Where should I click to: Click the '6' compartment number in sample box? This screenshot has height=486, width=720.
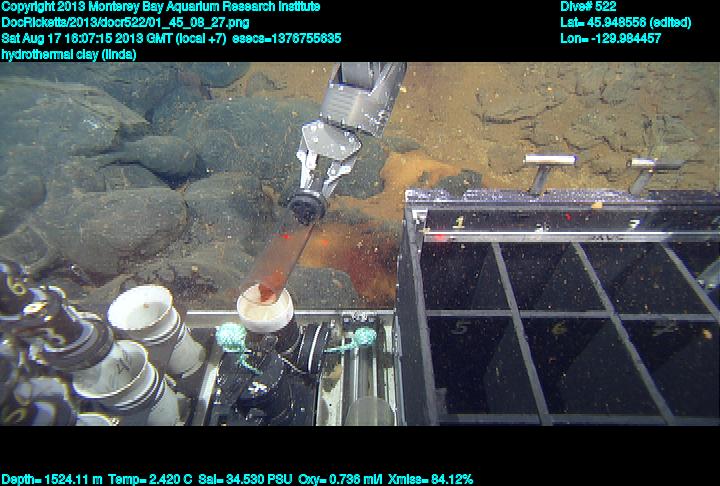click(559, 328)
